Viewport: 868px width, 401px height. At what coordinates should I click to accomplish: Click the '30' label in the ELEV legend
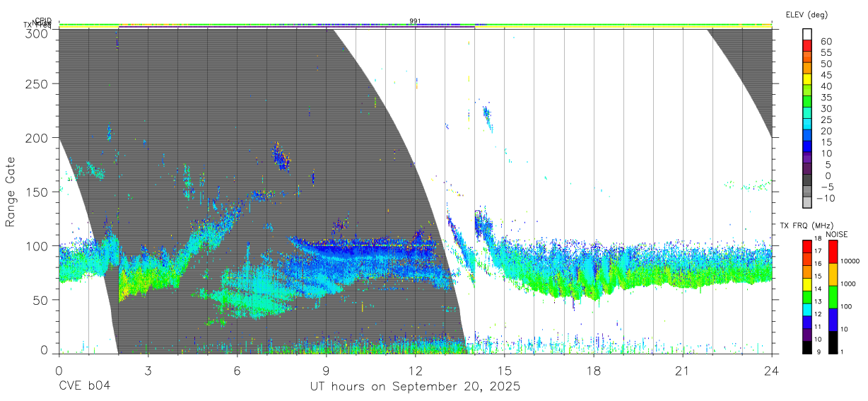(x=826, y=108)
